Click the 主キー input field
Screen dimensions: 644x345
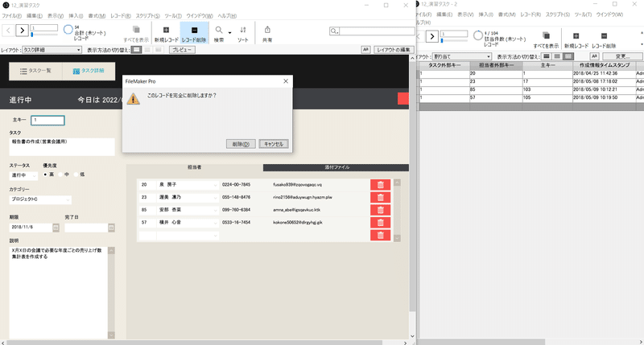[x=47, y=120]
